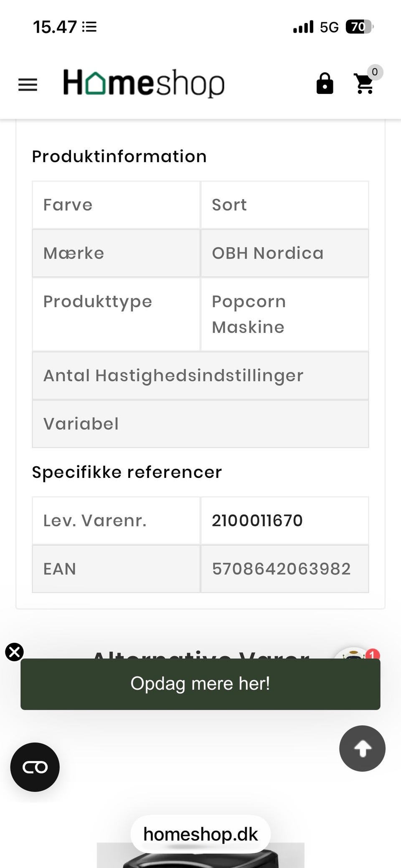Close the promo banner with X
This screenshot has width=401, height=868.
(14, 652)
